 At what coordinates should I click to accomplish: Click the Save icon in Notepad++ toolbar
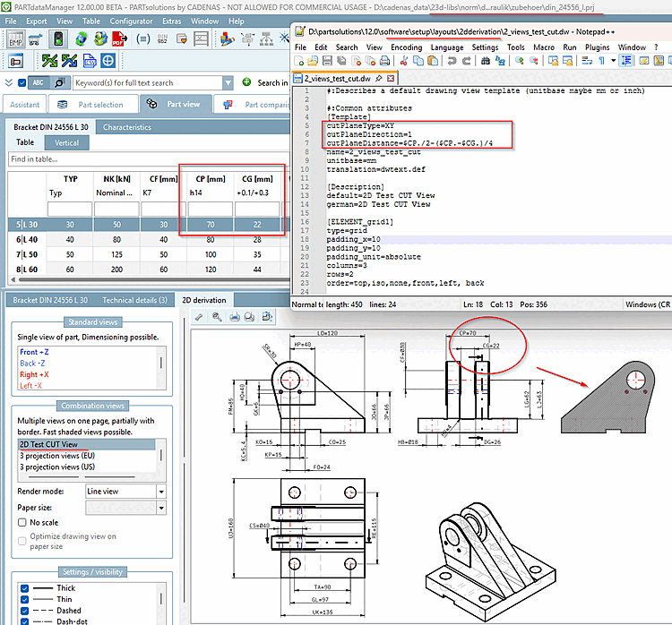tap(327, 61)
